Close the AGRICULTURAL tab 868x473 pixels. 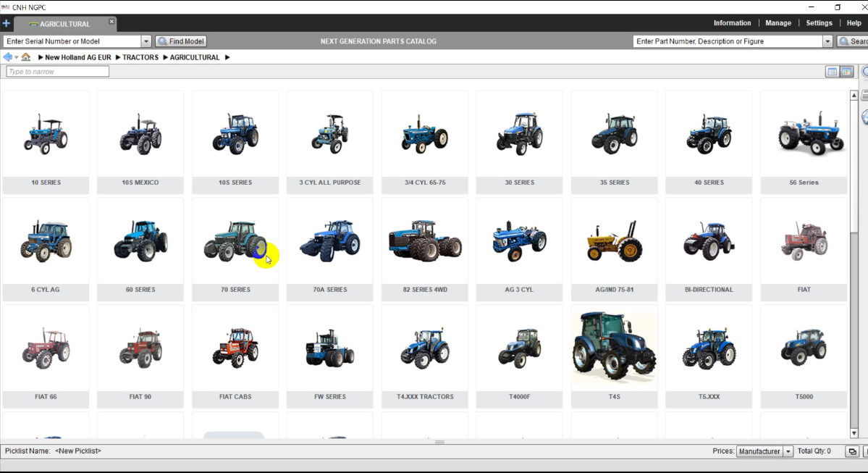(111, 22)
